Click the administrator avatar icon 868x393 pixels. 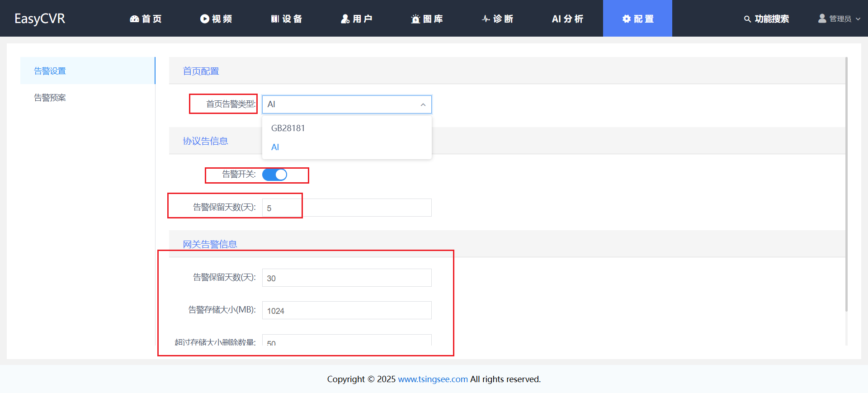point(822,19)
